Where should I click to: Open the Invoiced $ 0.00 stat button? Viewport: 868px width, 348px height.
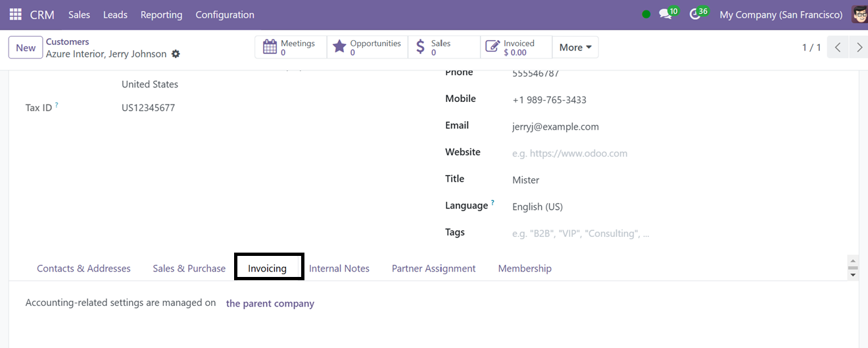tap(516, 47)
